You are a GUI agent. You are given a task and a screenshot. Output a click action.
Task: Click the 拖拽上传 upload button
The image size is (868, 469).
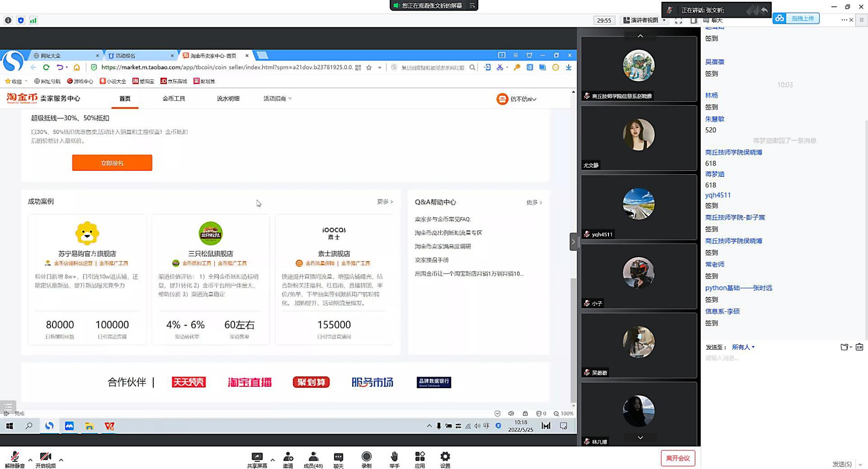796,18
